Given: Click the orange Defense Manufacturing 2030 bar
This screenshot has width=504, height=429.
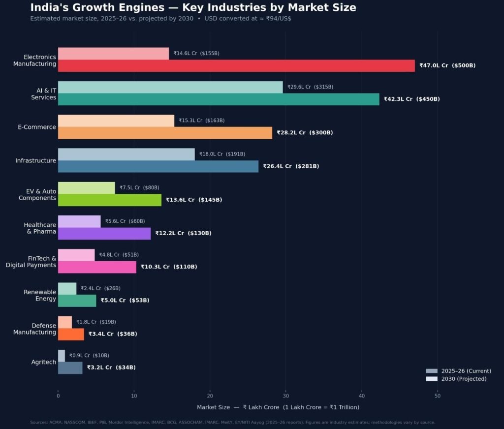Looking at the screenshot, I should [x=71, y=334].
